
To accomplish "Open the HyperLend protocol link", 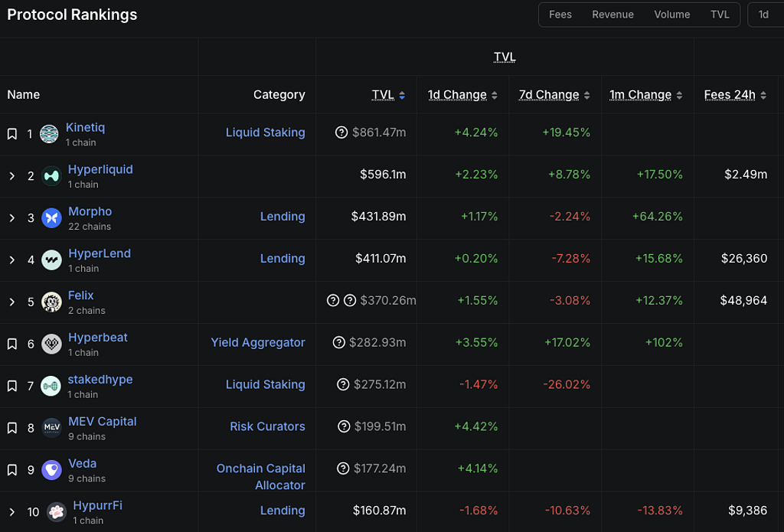I will tap(99, 253).
